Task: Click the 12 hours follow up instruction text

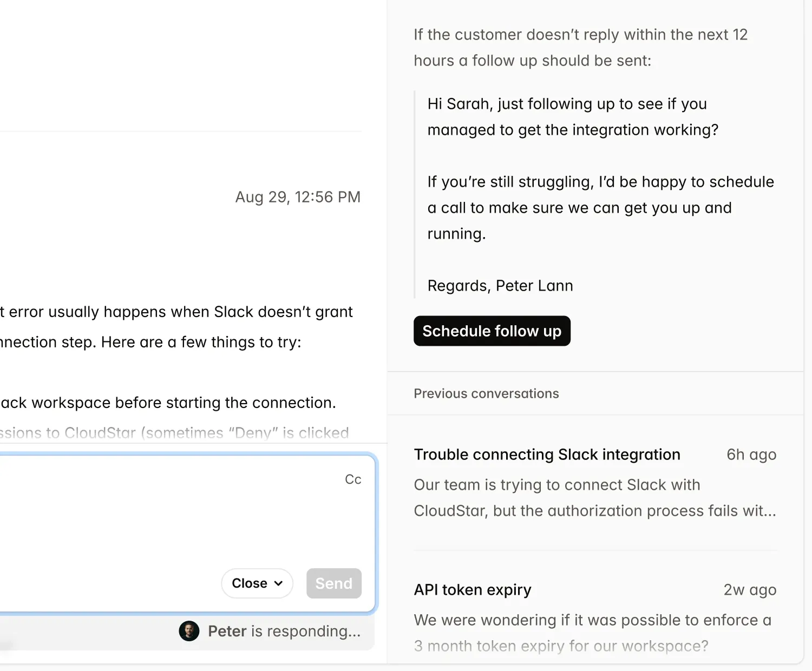Action: coord(580,48)
